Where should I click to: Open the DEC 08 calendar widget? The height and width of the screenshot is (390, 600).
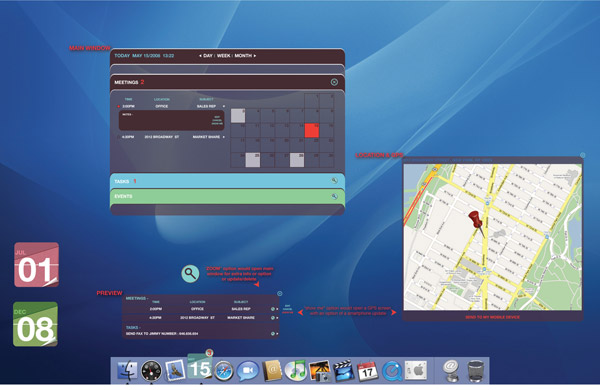[x=36, y=324]
